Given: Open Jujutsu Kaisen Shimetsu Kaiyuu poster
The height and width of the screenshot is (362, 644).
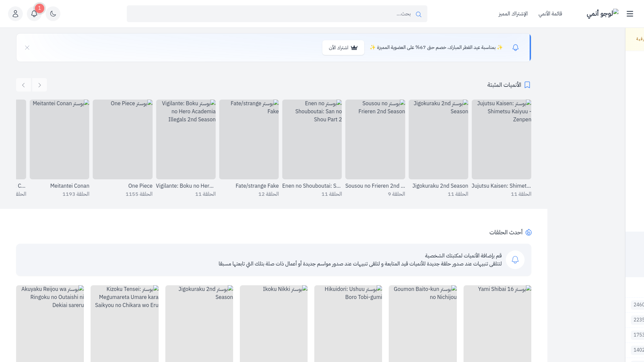Looking at the screenshot, I should [x=501, y=139].
